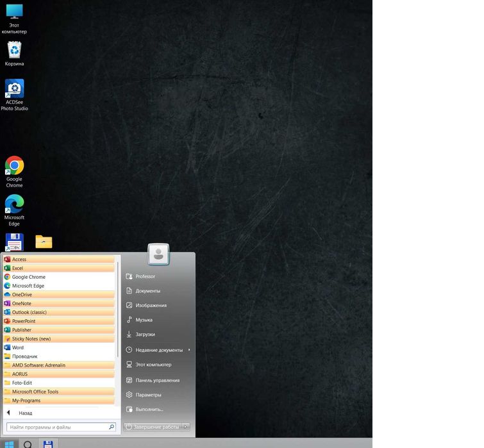Screen dimensions: 484x448
Task: Open Outlook (classic) entry
Action: (x=58, y=312)
